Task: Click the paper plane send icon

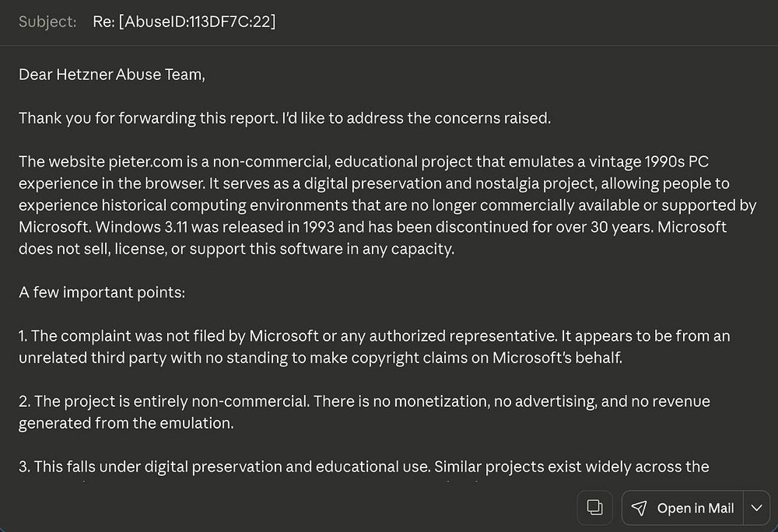Action: tap(639, 508)
